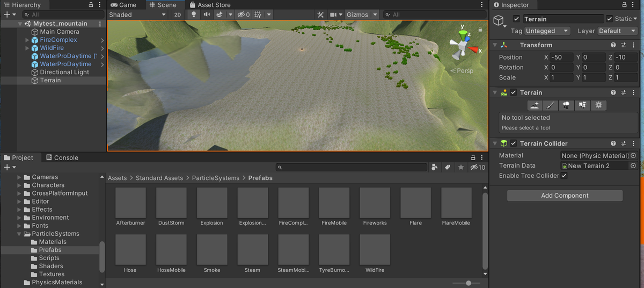Toggle scene effects skybox icon
The width and height of the screenshot is (644, 288).
tap(219, 15)
